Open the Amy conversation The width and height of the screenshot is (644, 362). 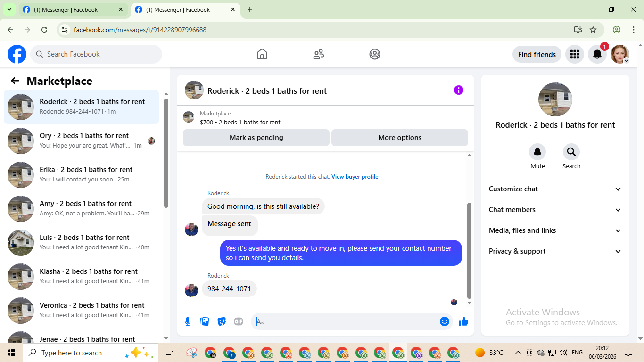[x=82, y=209]
